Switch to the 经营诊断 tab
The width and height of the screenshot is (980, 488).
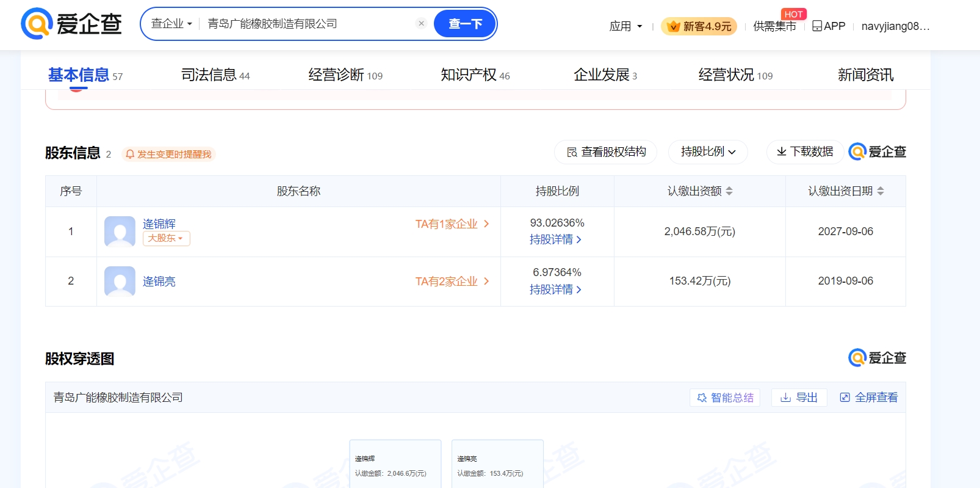click(x=345, y=75)
